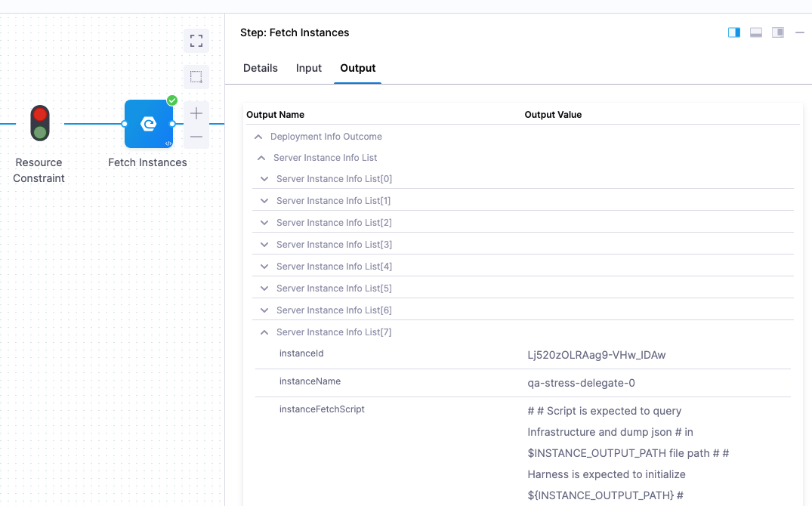812x506 pixels.
Task: Collapse Deployment Info Outcome section
Action: (258, 137)
